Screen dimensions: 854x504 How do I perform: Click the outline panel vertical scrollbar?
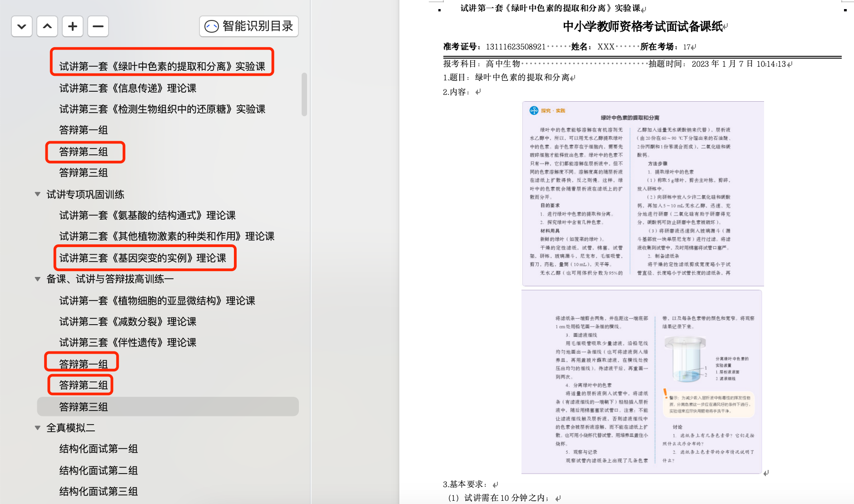(x=304, y=94)
